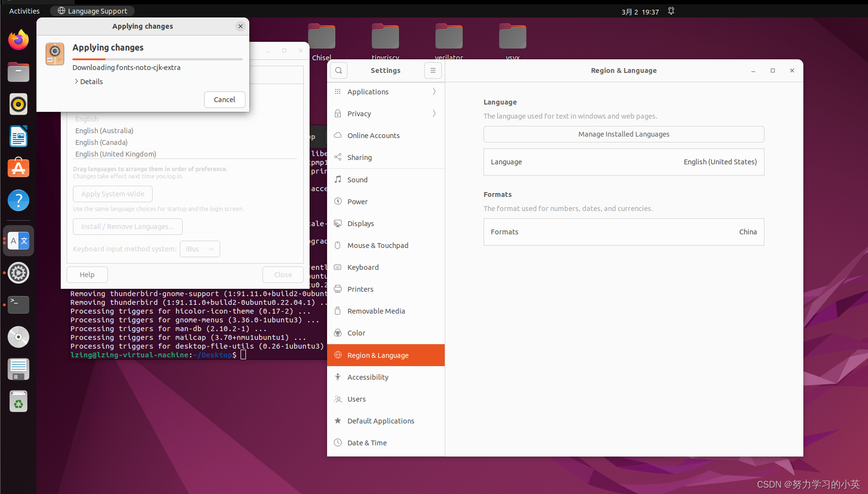
Task: Open the terminal from the dock
Action: [18, 305]
